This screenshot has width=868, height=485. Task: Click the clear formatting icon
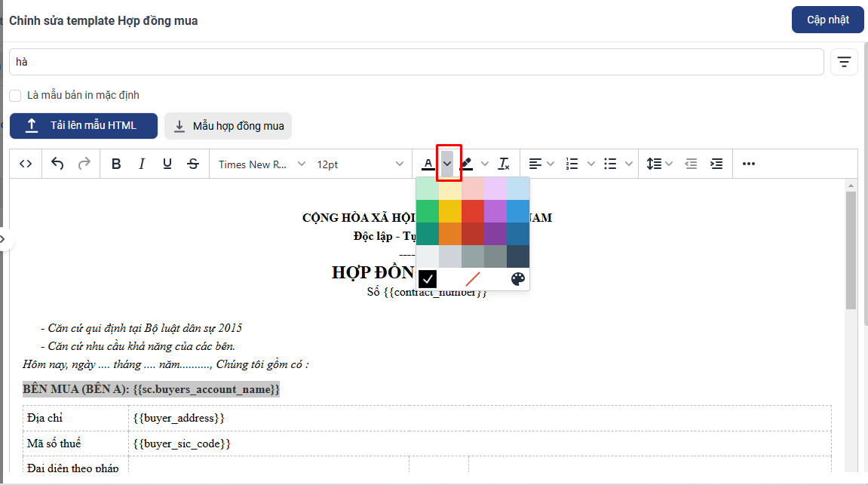click(x=505, y=164)
